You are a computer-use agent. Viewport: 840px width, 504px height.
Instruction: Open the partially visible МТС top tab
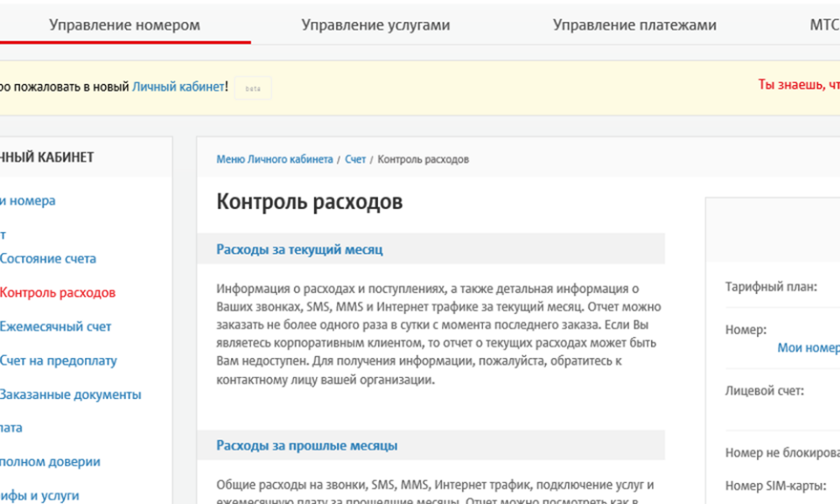tap(823, 25)
